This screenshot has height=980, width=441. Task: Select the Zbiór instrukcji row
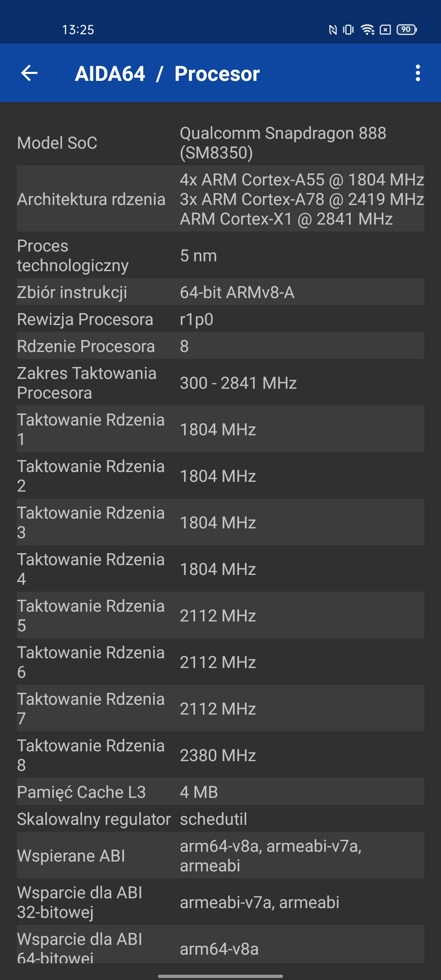coord(220,292)
